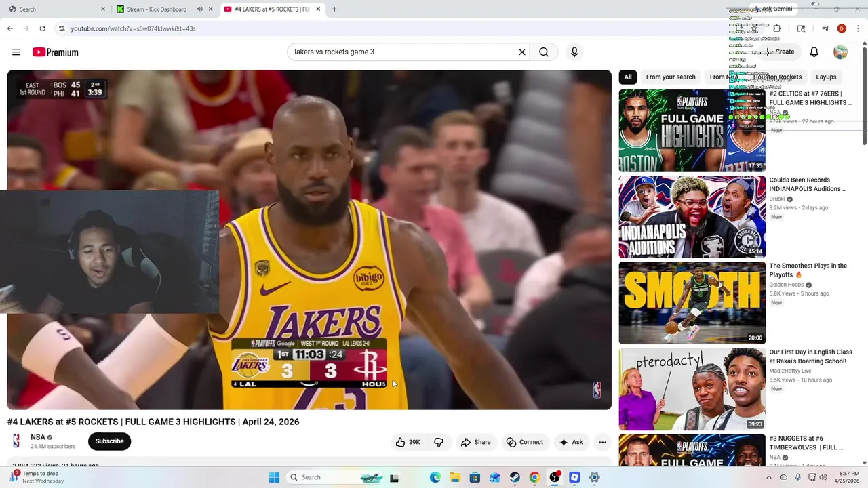Open 'Our First Day in English Class' title
868x488 pixels.
click(810, 357)
